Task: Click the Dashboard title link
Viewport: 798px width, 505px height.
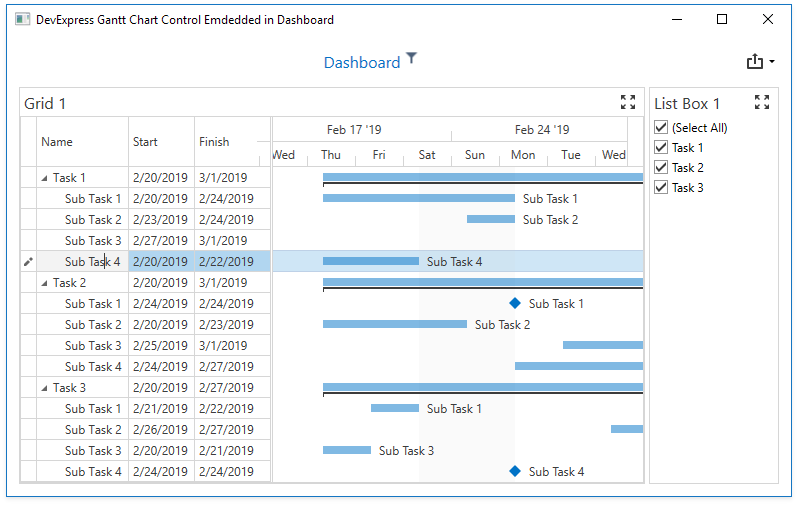Action: coord(362,62)
